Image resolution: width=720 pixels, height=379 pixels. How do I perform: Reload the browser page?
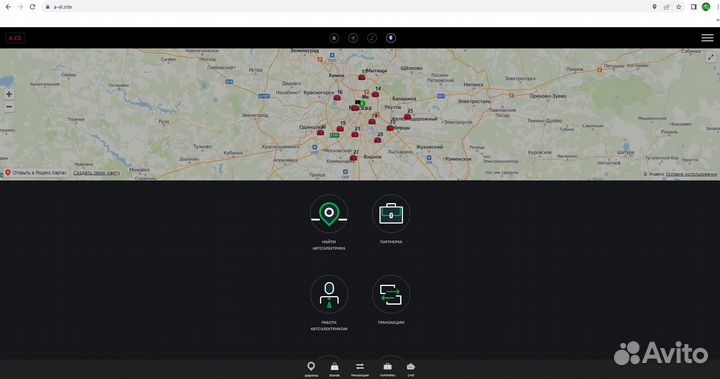[x=33, y=7]
